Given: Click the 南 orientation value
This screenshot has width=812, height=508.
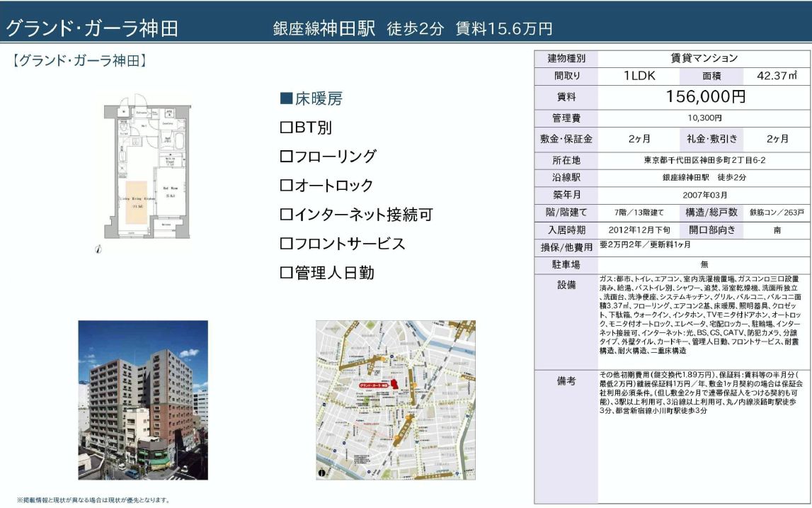Looking at the screenshot, I should point(777,230).
